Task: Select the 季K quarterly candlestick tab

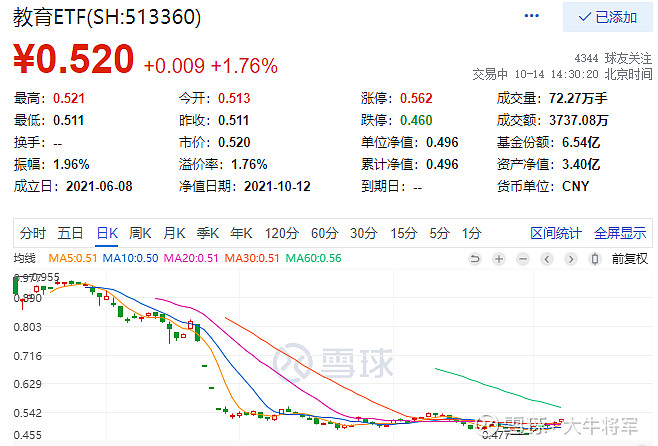Action: pyautogui.click(x=208, y=233)
